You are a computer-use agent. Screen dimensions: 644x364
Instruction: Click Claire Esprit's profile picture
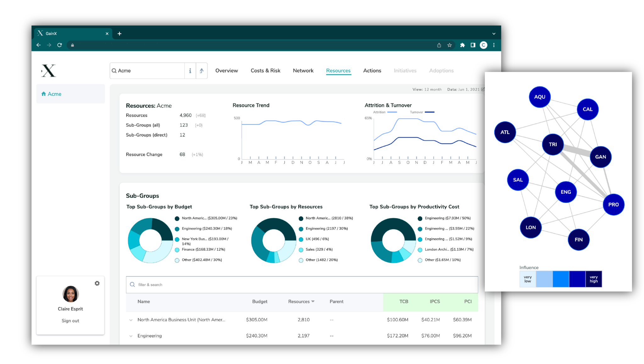70,294
